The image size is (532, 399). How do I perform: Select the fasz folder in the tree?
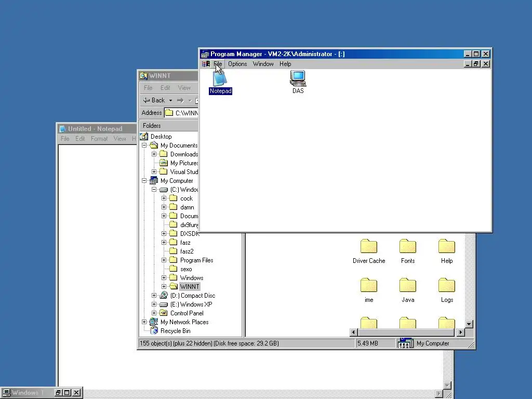(185, 242)
